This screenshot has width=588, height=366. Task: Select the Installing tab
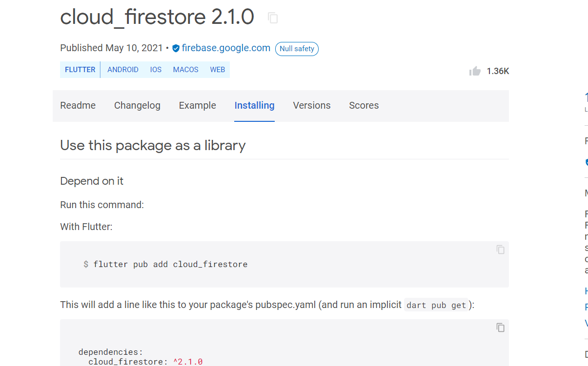254,105
